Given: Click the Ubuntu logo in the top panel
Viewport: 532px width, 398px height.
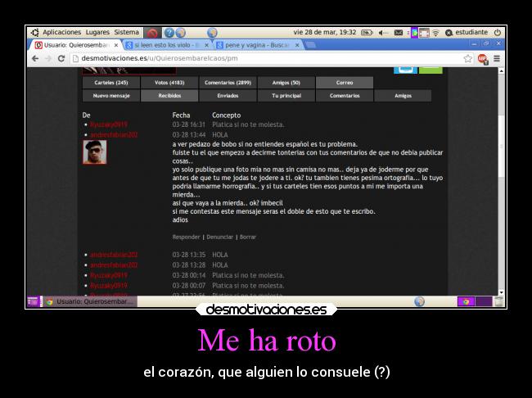Looking at the screenshot, I should [x=34, y=32].
